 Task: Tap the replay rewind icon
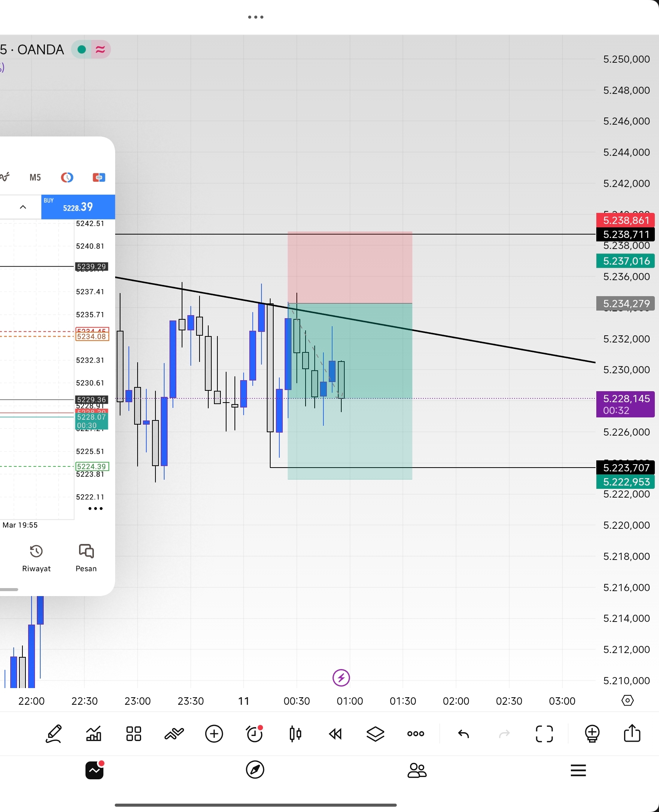[x=336, y=734]
